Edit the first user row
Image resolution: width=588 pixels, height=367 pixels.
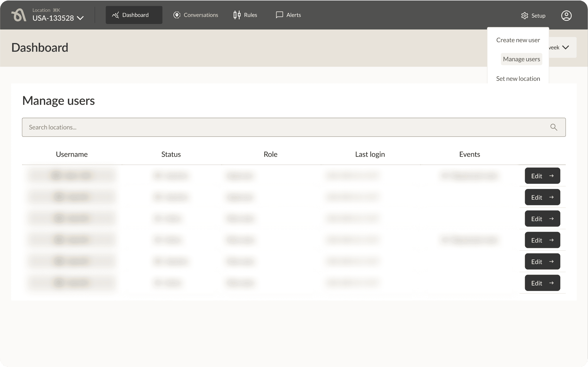(542, 176)
